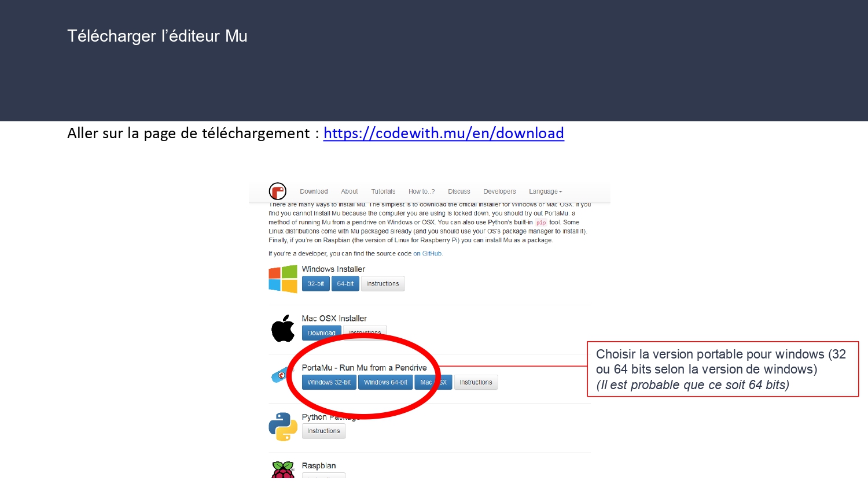Open the Language dropdown menu
The height and width of the screenshot is (488, 868).
[x=545, y=191]
